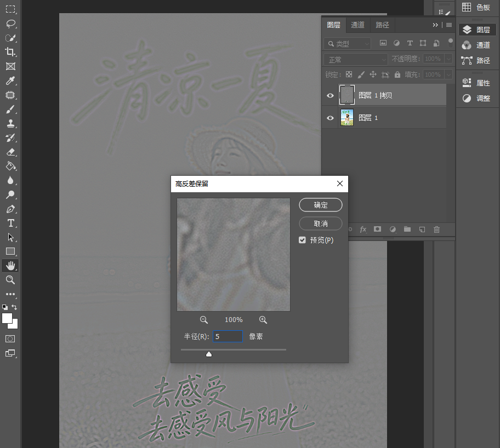Image resolution: width=500 pixels, height=448 pixels.
Task: Switch to the 通道 tab
Action: click(x=358, y=25)
